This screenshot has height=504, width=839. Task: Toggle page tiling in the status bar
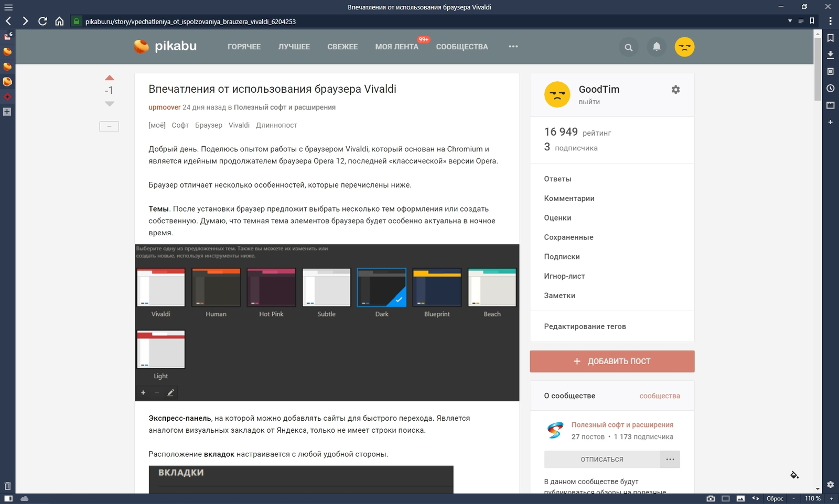click(x=726, y=498)
